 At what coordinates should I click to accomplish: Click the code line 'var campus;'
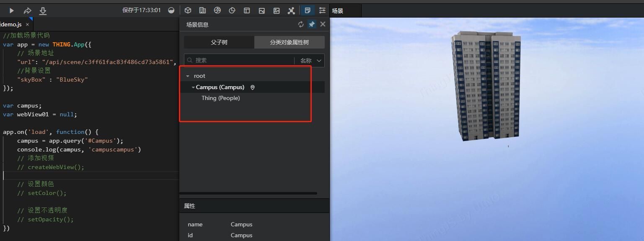22,106
